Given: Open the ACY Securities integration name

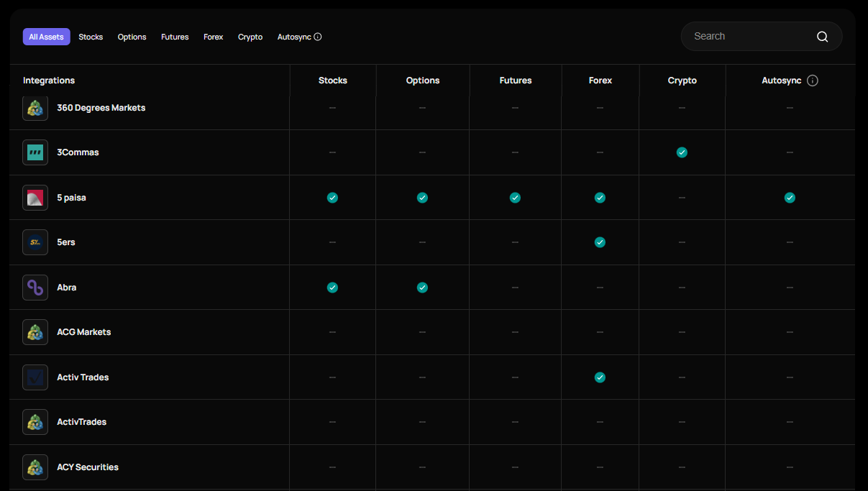Looking at the screenshot, I should (88, 467).
